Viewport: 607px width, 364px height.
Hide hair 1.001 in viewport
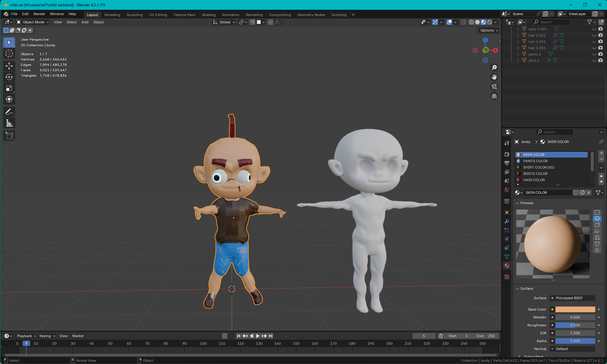pyautogui.click(x=594, y=35)
